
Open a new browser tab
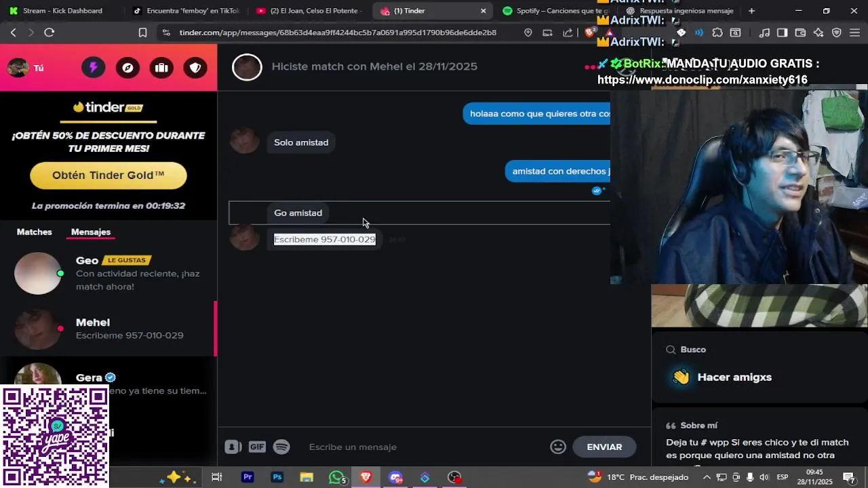751,11
